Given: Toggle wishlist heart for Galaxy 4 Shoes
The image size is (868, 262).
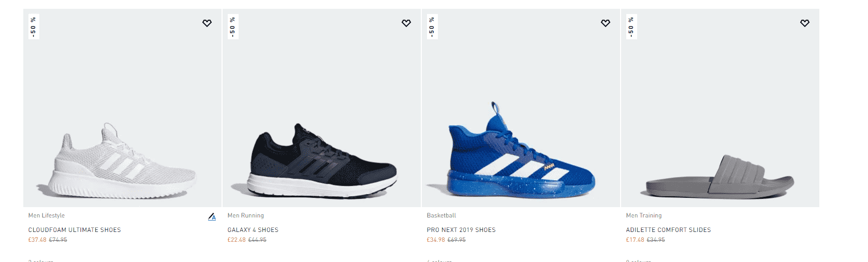Looking at the screenshot, I should tap(406, 23).
